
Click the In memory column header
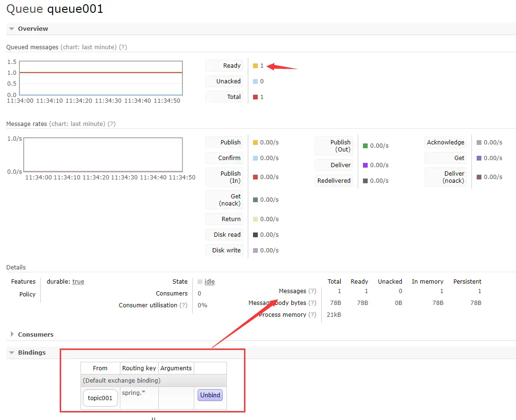(x=427, y=282)
